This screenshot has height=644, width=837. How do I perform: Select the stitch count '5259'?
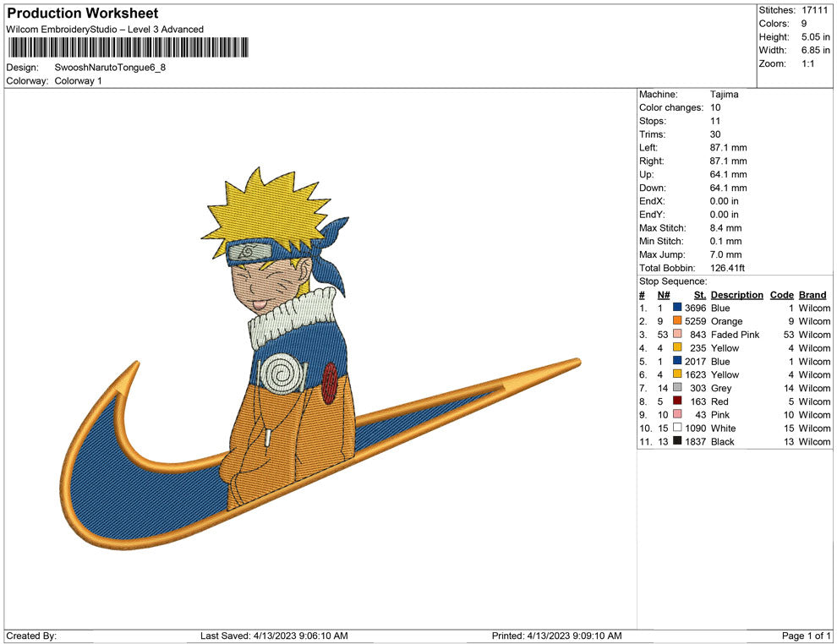[x=696, y=321]
